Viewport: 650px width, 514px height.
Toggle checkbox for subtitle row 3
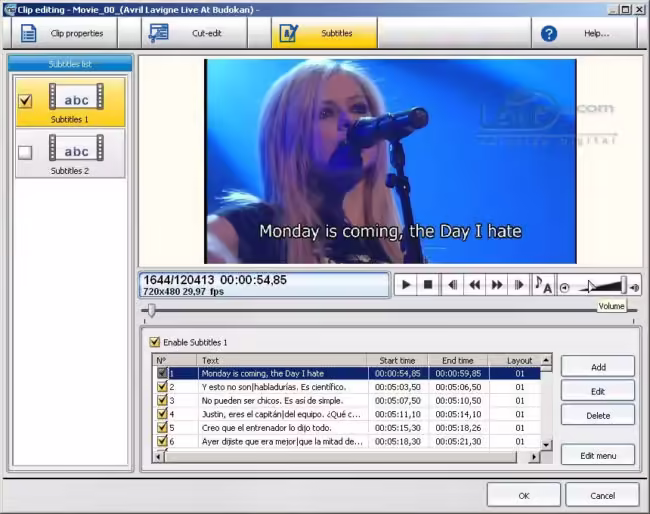[162, 400]
